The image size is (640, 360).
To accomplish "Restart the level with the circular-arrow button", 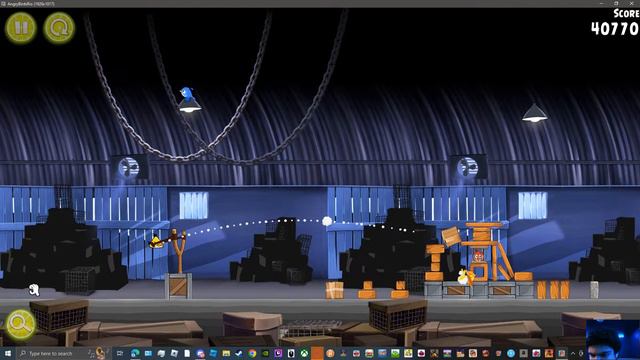I will (59, 28).
